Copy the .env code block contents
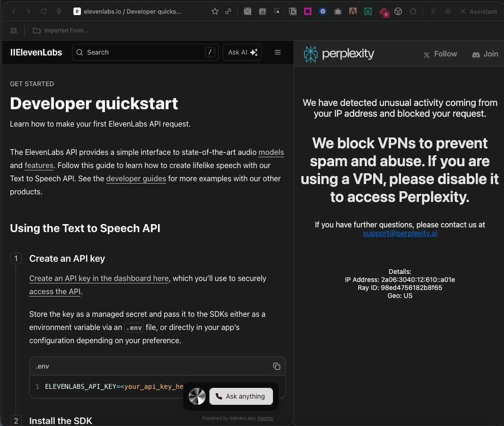 click(277, 366)
